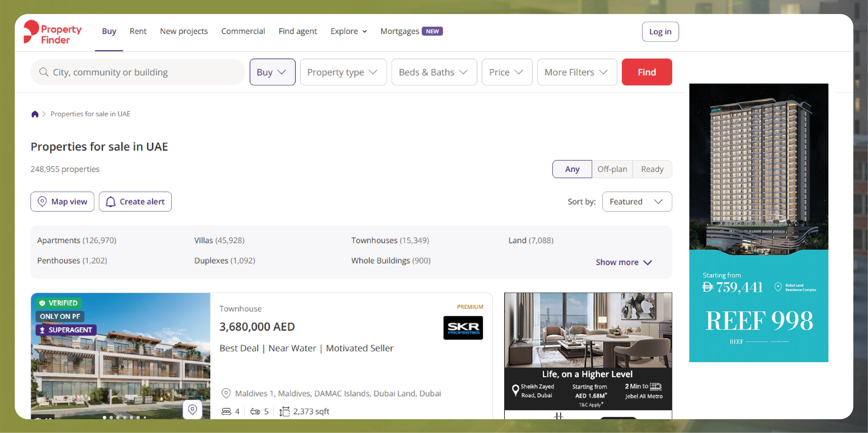Open the Mortgages menu item
Screen dimensions: 868x433
(x=400, y=31)
